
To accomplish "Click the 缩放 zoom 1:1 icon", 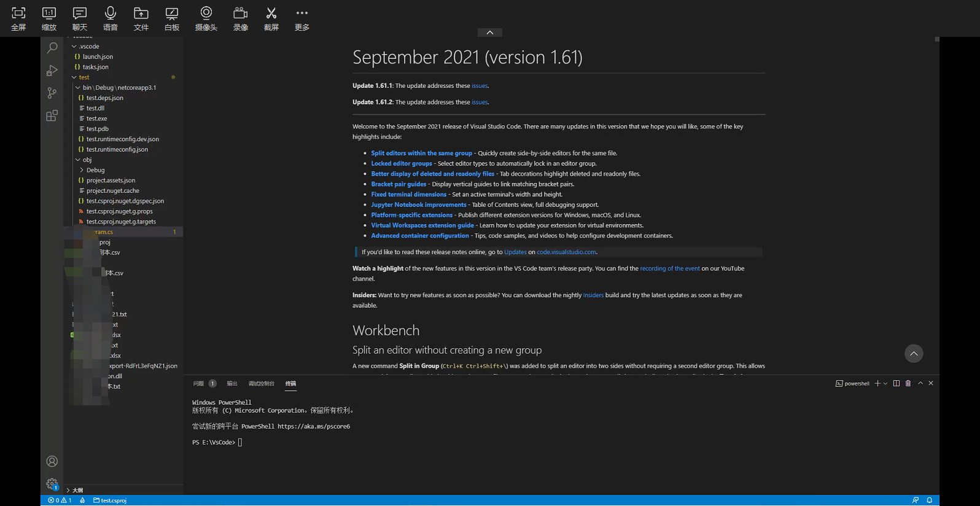I will point(49,18).
